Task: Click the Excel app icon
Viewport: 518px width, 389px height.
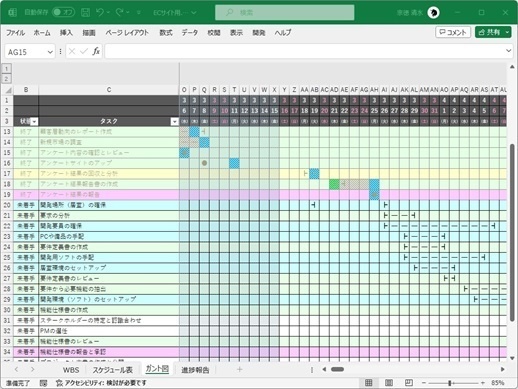Action: 13,12
